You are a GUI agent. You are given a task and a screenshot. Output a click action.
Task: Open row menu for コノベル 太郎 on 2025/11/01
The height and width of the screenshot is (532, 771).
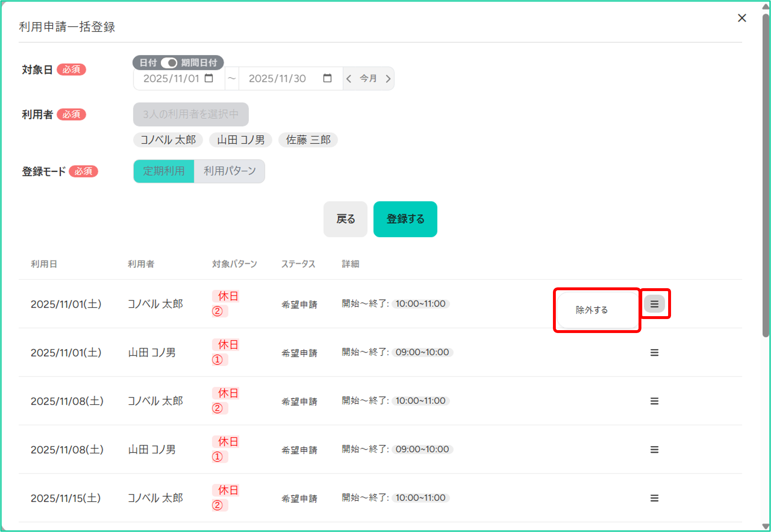654,304
